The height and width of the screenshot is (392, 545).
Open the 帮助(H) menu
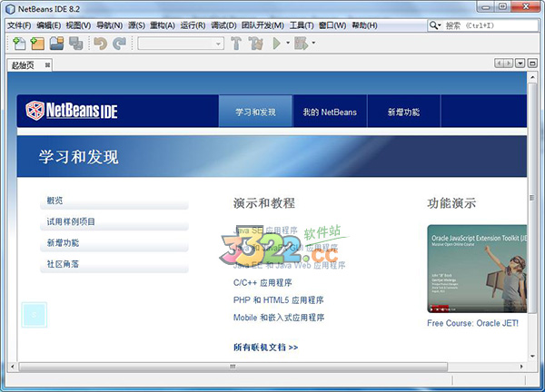364,25
